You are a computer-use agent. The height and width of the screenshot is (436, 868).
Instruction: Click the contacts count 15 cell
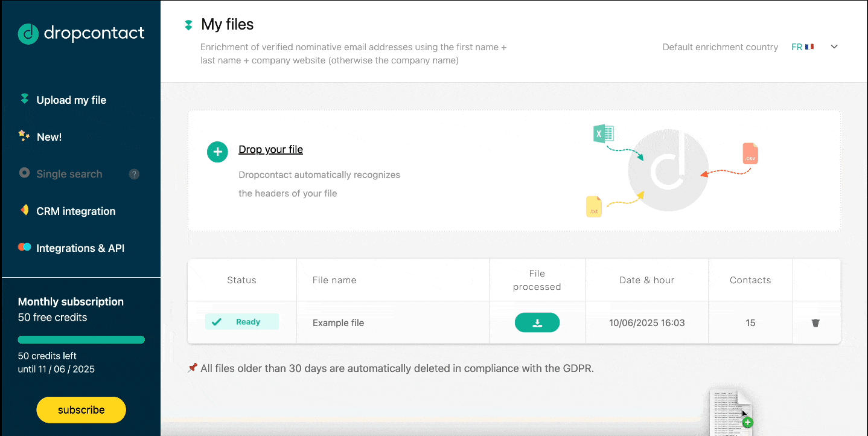(750, 323)
